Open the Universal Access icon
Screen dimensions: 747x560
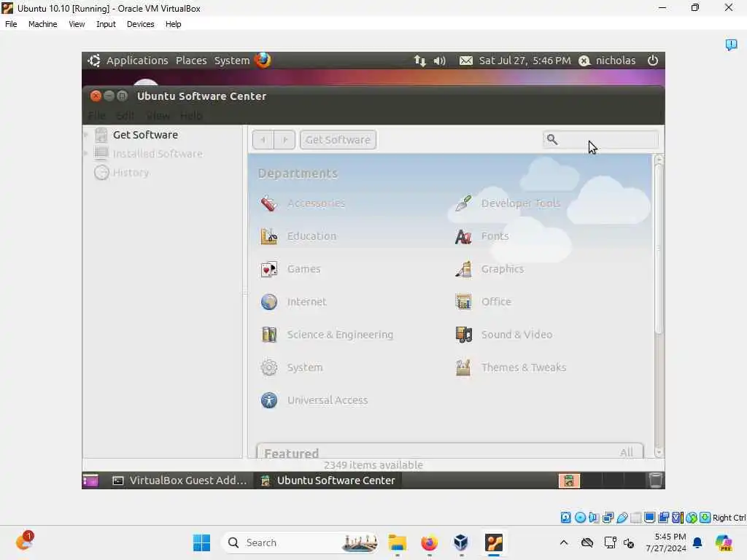tap(269, 400)
